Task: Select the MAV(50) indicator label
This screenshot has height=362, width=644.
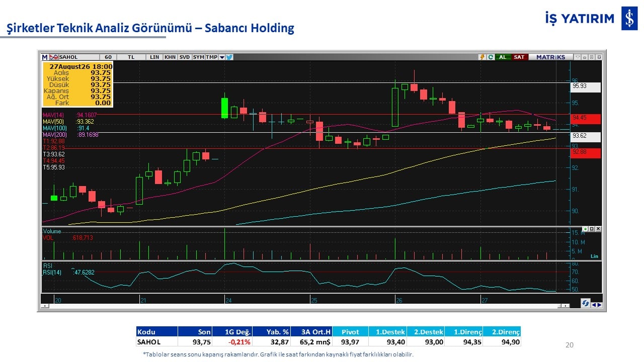Action: tap(52, 122)
